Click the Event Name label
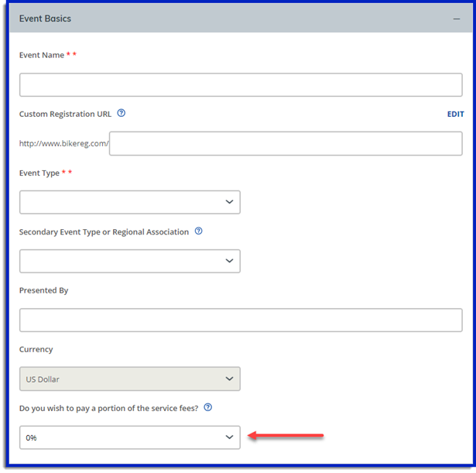 pyautogui.click(x=42, y=55)
